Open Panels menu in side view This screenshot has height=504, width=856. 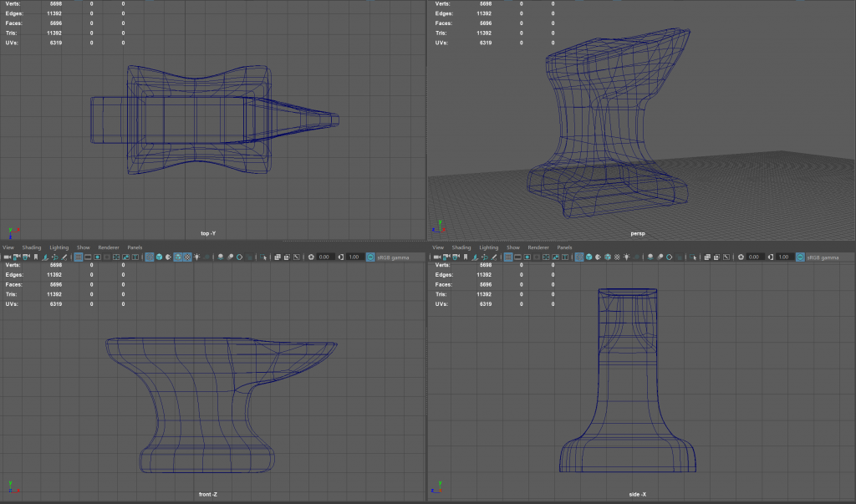point(564,248)
